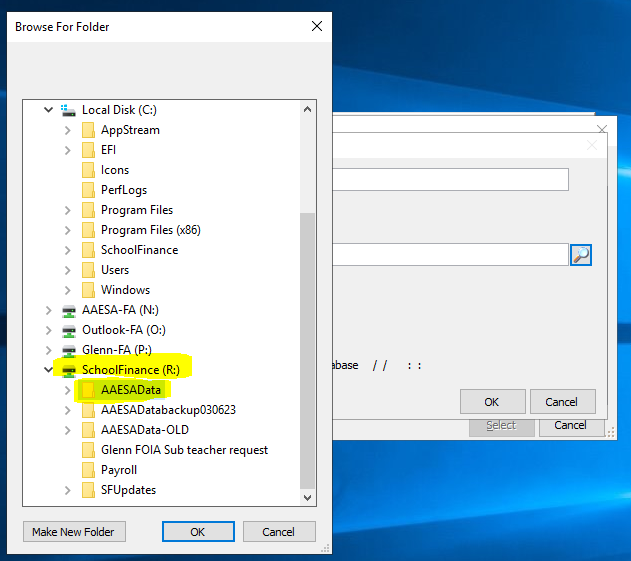Select the Payroll folder label
631x561 pixels.
coord(119,470)
